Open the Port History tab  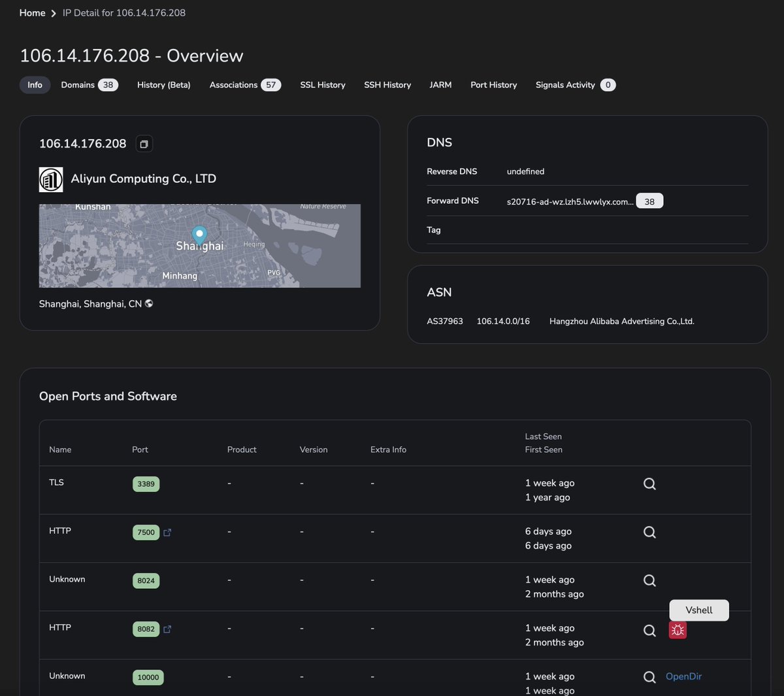coord(493,85)
